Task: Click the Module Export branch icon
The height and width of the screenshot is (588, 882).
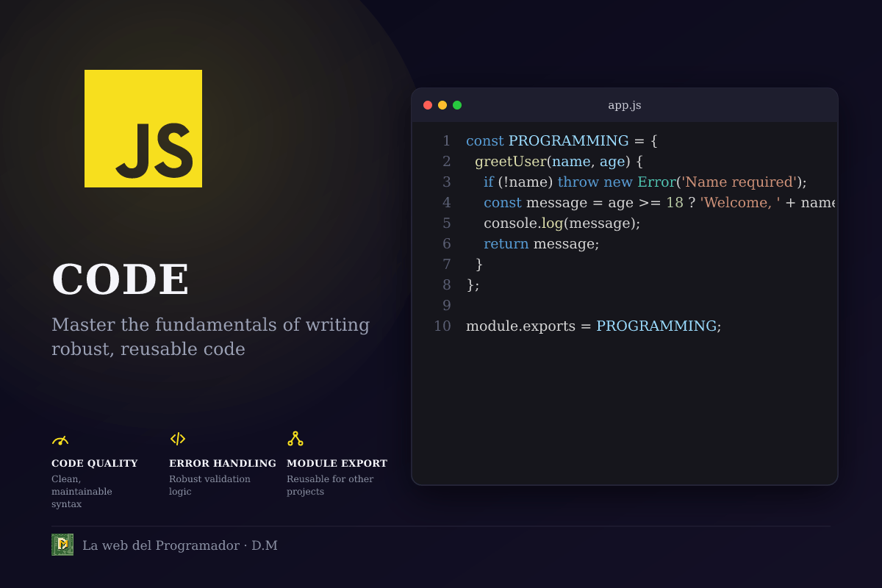Action: tap(295, 439)
